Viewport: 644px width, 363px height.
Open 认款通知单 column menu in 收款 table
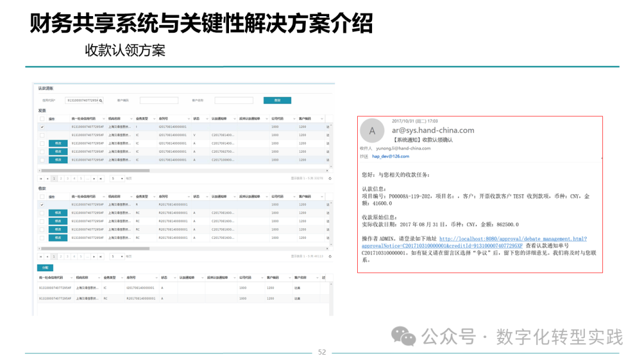click(x=234, y=196)
